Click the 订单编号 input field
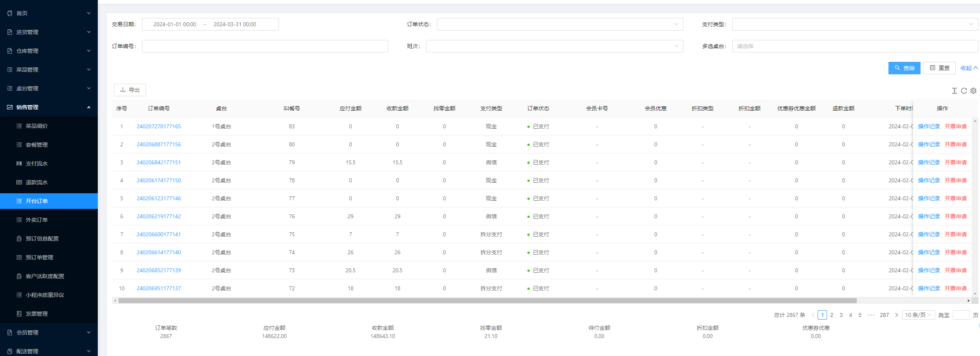980x356 pixels. coord(265,46)
